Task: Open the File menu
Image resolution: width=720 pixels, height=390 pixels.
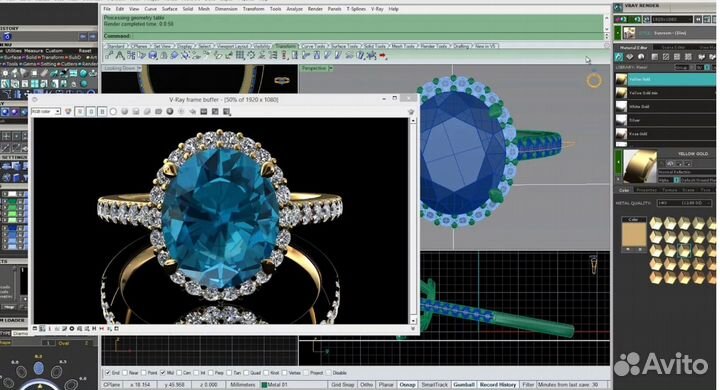Action: 107,9
